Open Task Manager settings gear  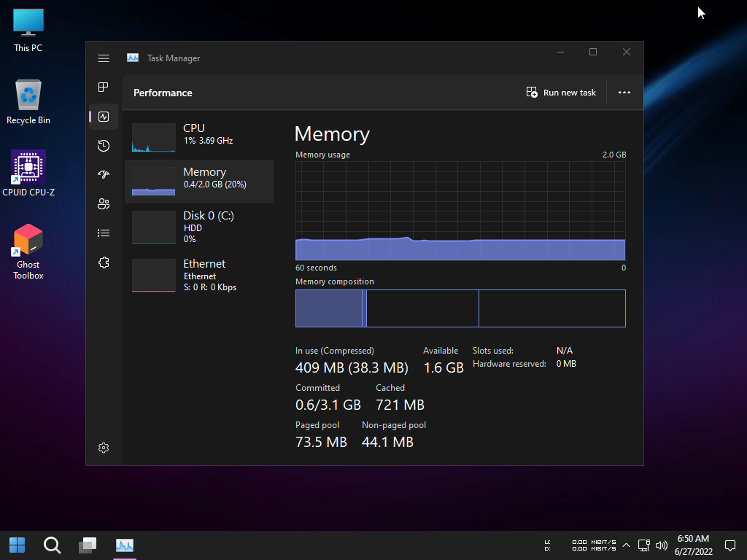coord(104,448)
